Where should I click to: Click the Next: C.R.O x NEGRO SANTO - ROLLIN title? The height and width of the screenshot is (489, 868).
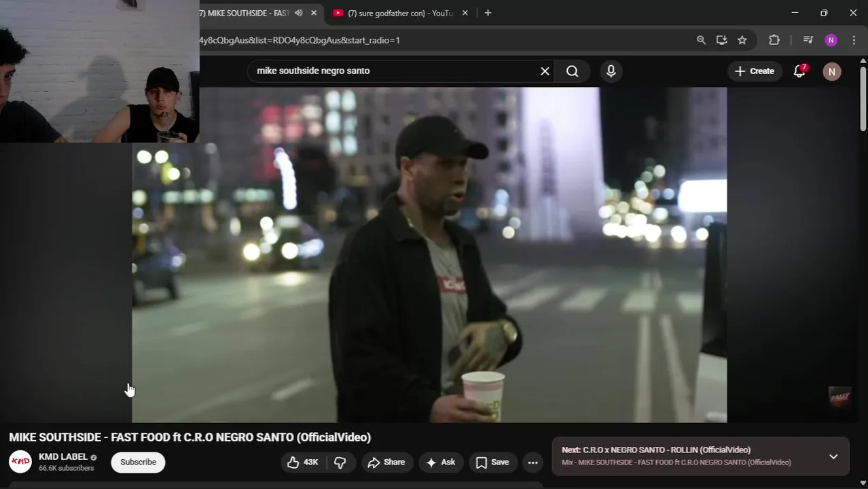point(656,450)
